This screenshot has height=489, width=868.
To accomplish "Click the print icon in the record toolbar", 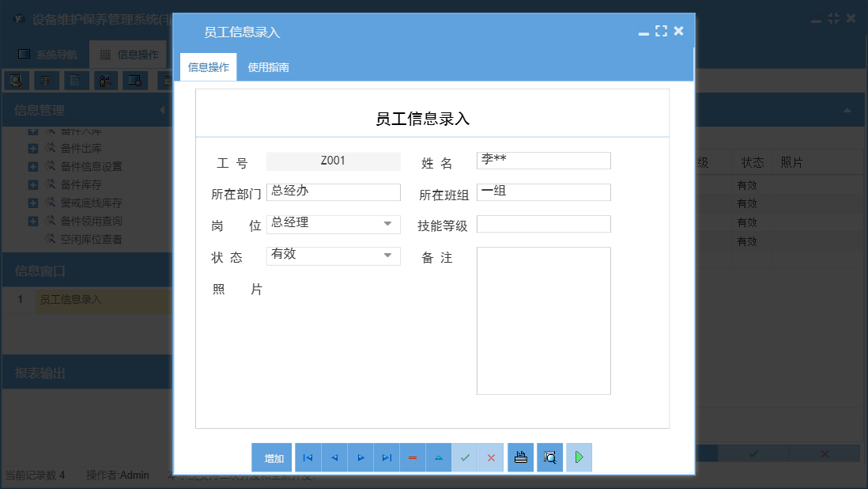I will click(x=520, y=457).
